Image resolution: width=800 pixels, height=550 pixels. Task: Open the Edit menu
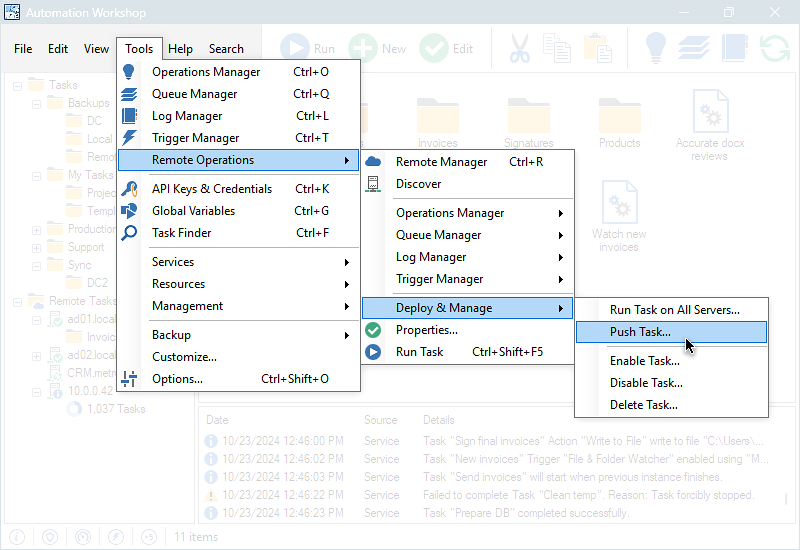click(58, 49)
